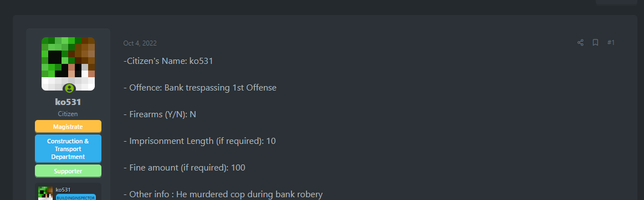The width and height of the screenshot is (644, 200).
Task: Click the Citizen user title
Action: [x=68, y=113]
